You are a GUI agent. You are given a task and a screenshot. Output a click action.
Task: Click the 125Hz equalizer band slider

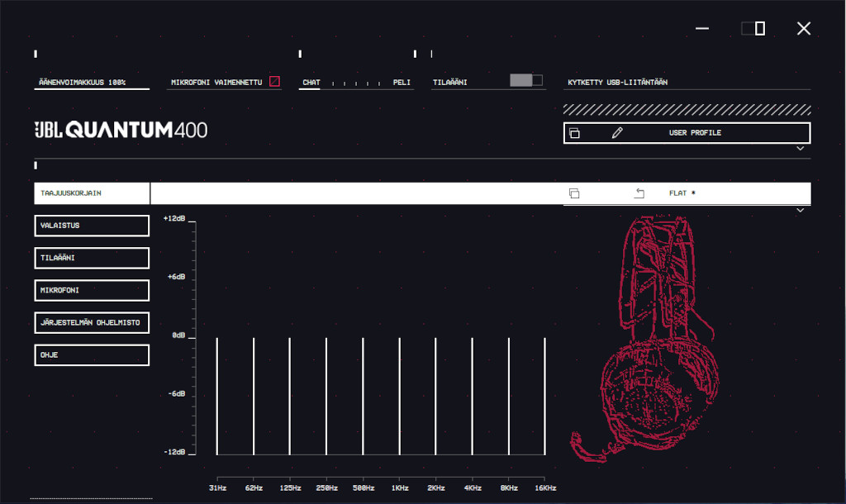(x=290, y=396)
